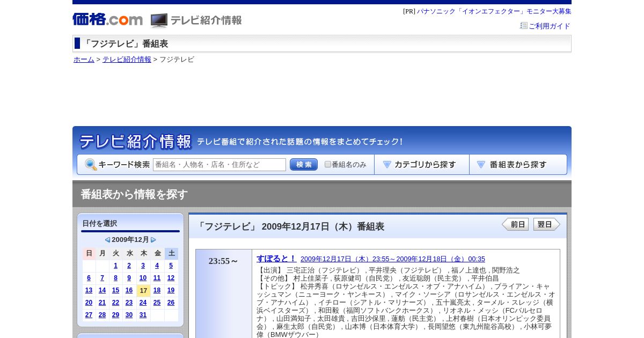This screenshot has width=644, height=338.
Task: Go to next month with right arrow
Action: pyautogui.click(x=153, y=240)
